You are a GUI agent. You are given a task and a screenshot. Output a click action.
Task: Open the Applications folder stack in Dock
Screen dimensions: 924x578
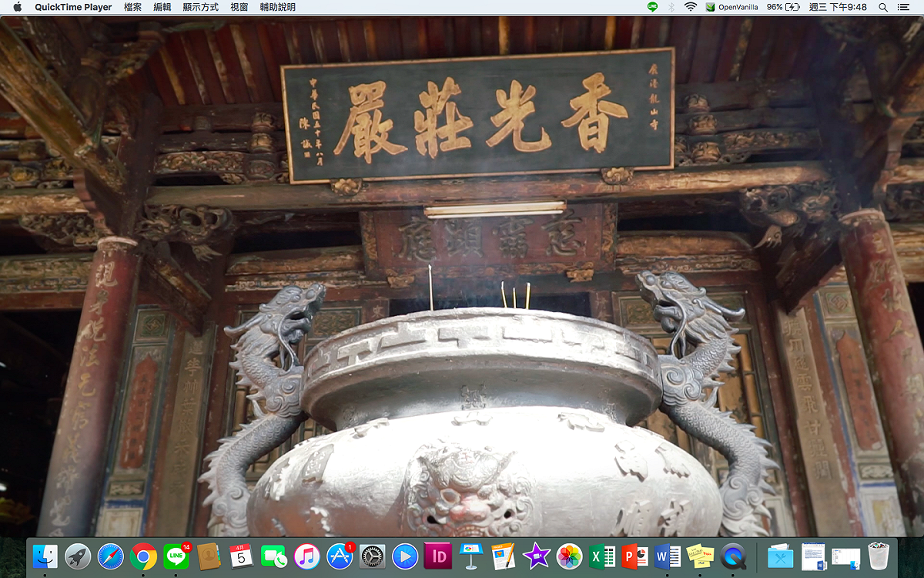[780, 556]
